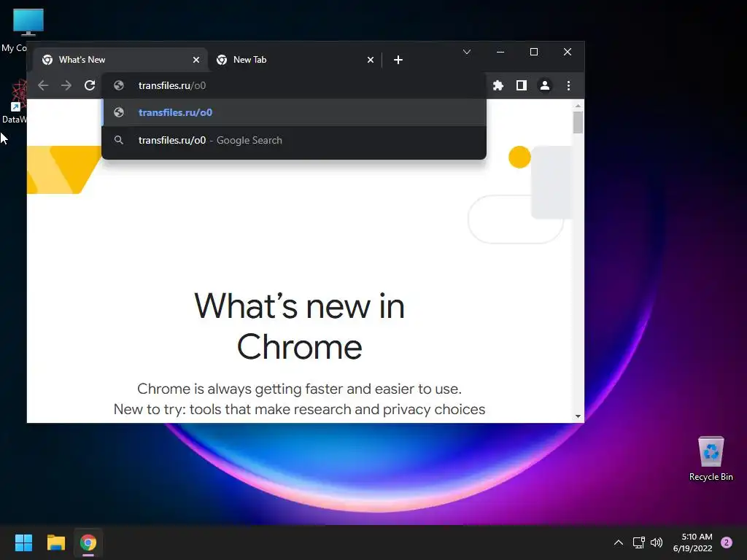This screenshot has height=560, width=747.
Task: Close the What's New tab
Action: click(x=196, y=60)
